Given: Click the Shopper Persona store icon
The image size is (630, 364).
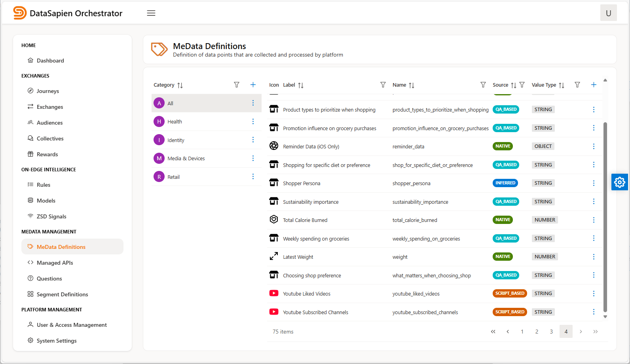Looking at the screenshot, I should 274,183.
